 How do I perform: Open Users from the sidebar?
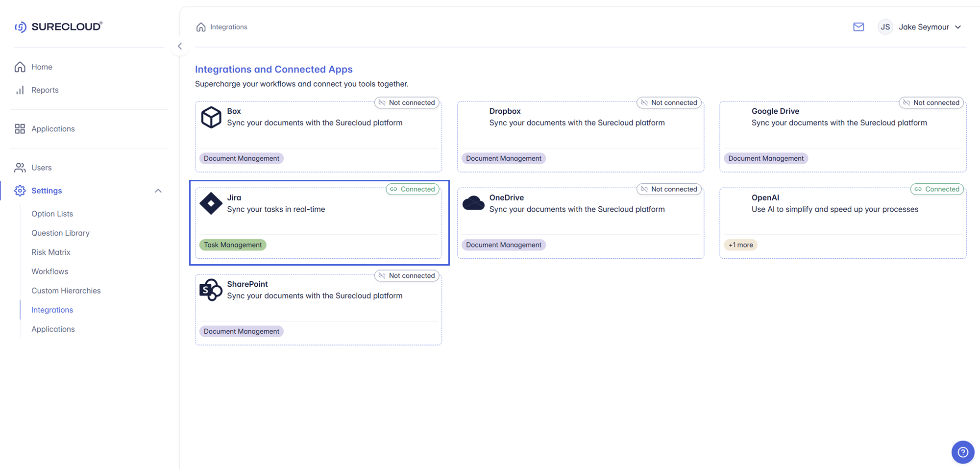41,168
